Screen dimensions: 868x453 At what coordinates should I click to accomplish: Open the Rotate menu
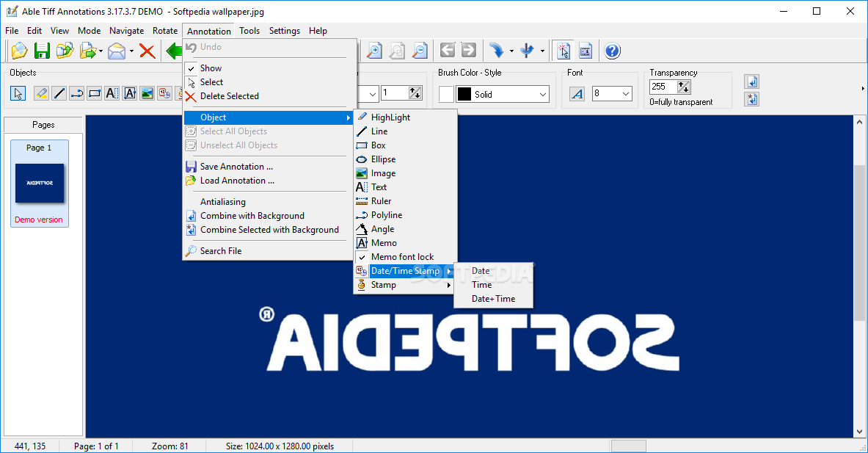coord(165,30)
